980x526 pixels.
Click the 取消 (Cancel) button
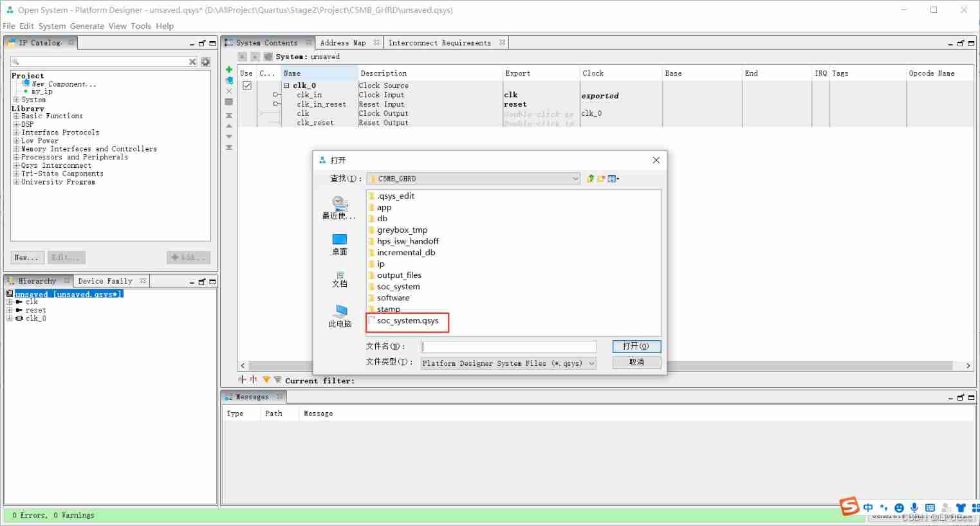tap(636, 362)
